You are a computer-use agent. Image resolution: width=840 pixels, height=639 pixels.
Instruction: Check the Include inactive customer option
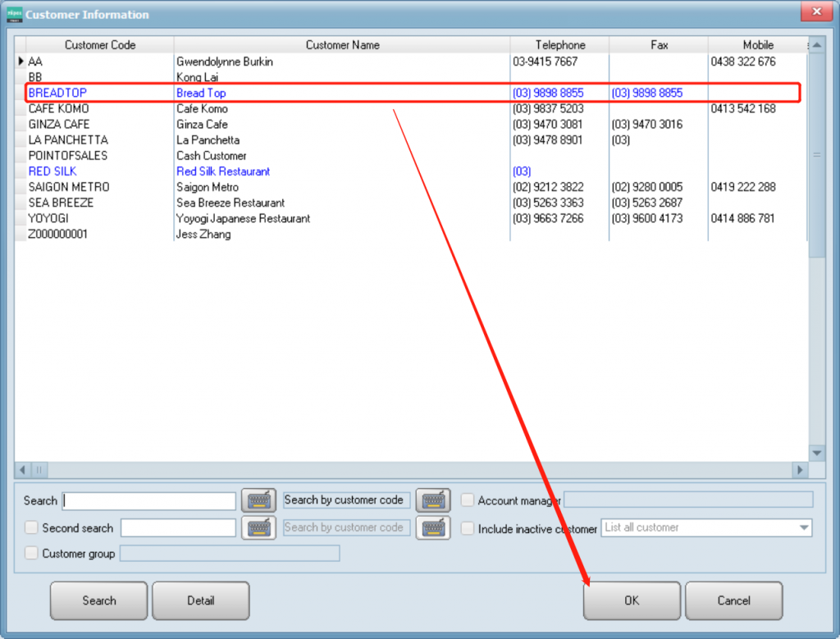(468, 528)
